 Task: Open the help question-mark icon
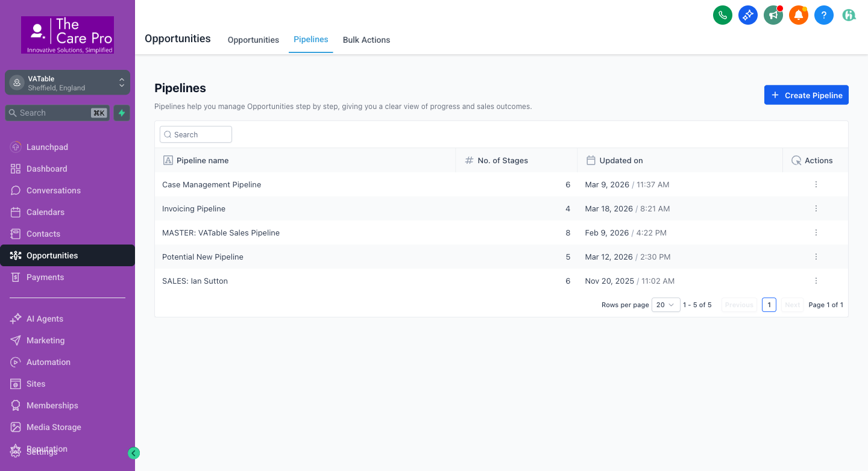(x=824, y=15)
